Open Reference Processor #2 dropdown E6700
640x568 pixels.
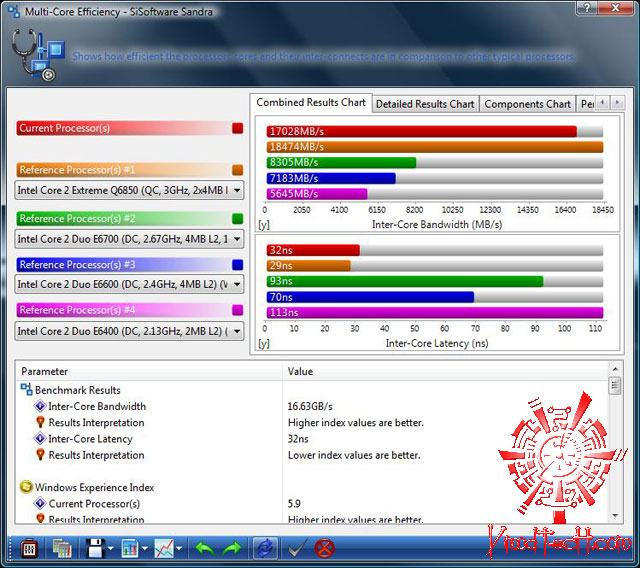129,239
